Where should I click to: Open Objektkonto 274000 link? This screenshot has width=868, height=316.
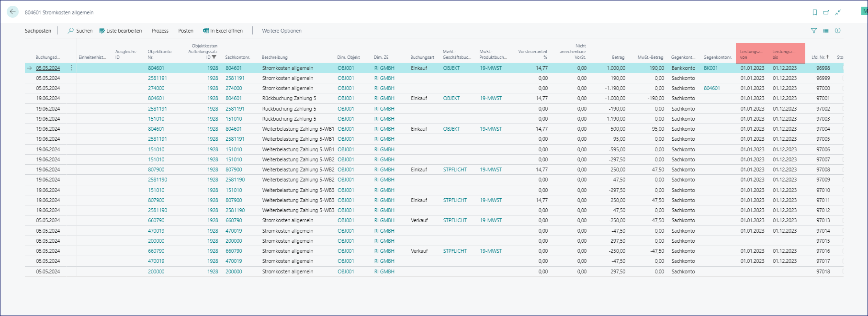click(156, 88)
